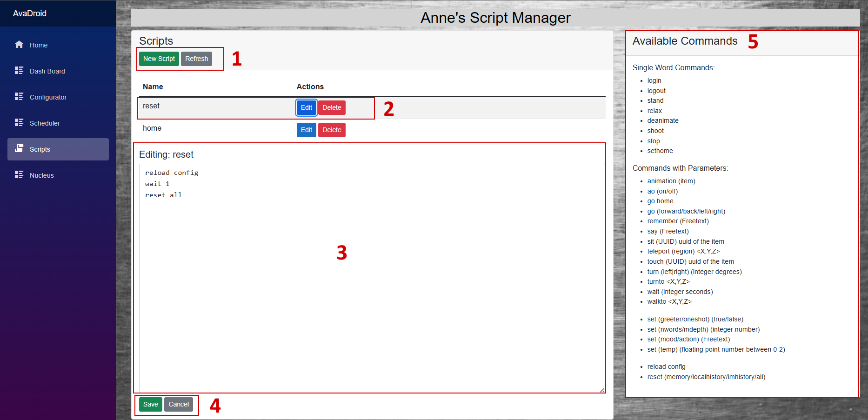Click the AvaDroid brand title
The width and height of the screenshot is (868, 420).
point(30,13)
